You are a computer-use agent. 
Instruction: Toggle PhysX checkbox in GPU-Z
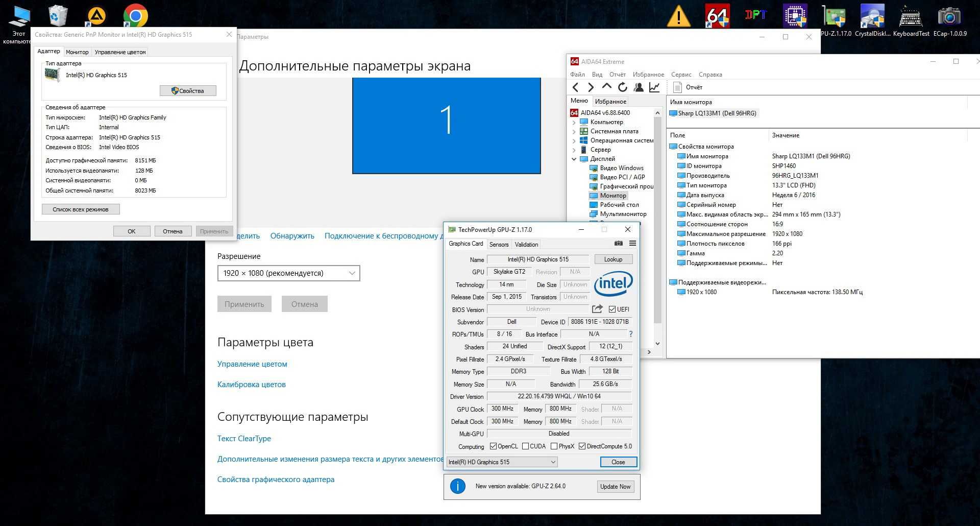[554, 446]
